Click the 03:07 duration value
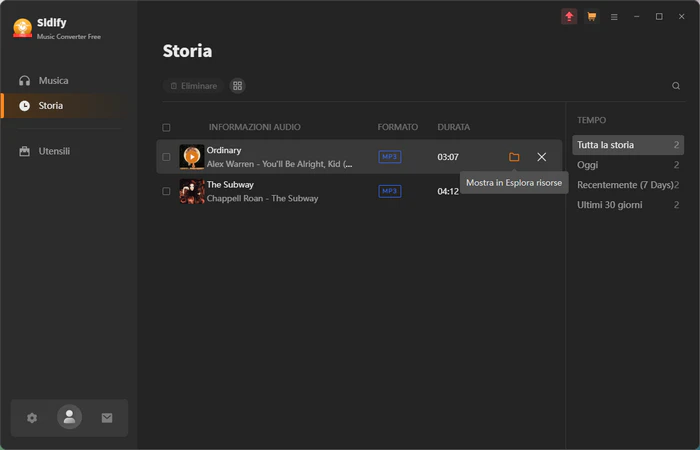 click(448, 157)
